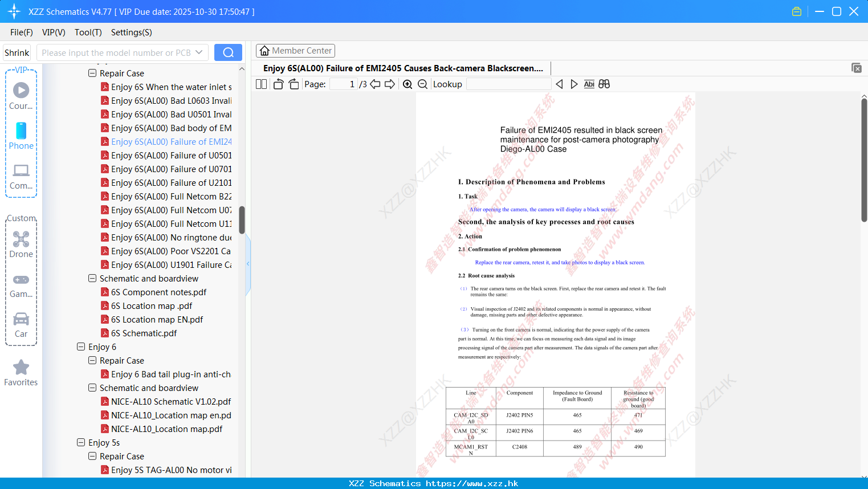Click the XZZ app logo

pyautogui.click(x=14, y=11)
